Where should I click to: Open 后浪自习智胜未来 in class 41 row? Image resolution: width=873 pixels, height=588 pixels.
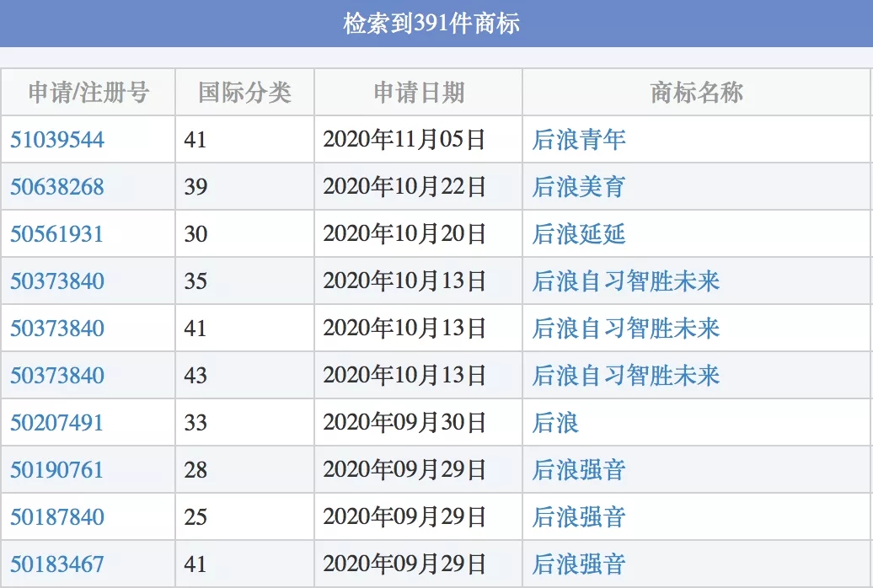point(626,329)
